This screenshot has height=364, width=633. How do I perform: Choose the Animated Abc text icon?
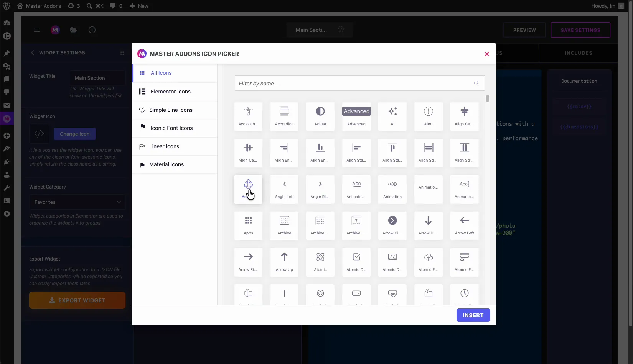[356, 189]
